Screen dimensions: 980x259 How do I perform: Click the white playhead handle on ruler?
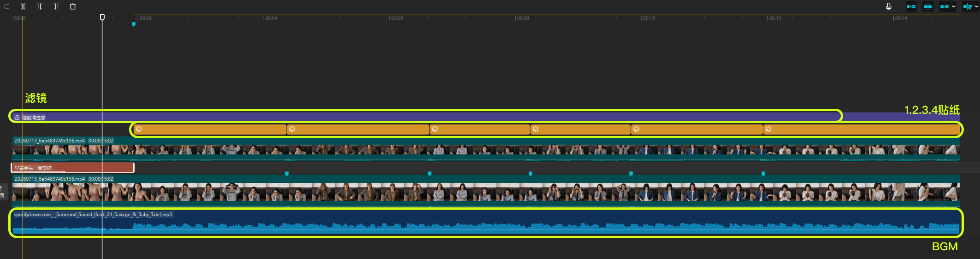click(x=102, y=17)
